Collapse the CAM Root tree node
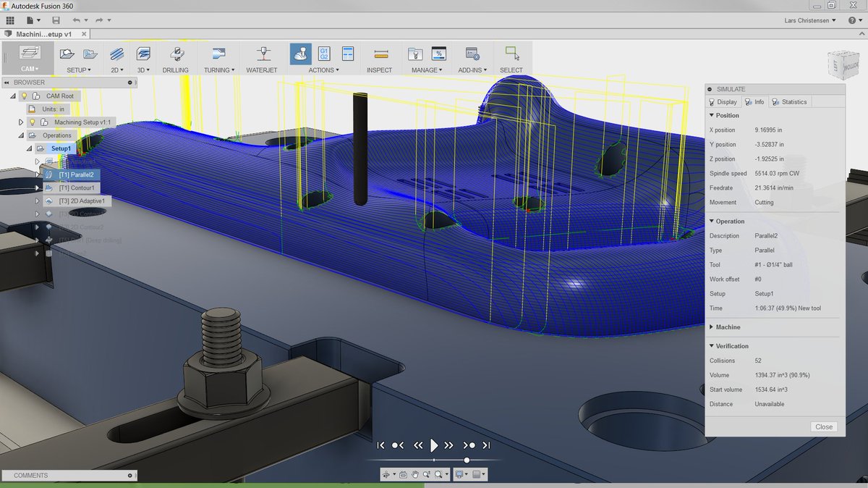This screenshot has width=868, height=488. (12, 96)
